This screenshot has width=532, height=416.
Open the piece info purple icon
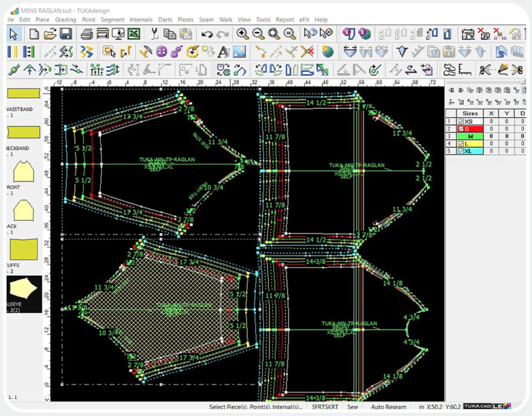348,34
